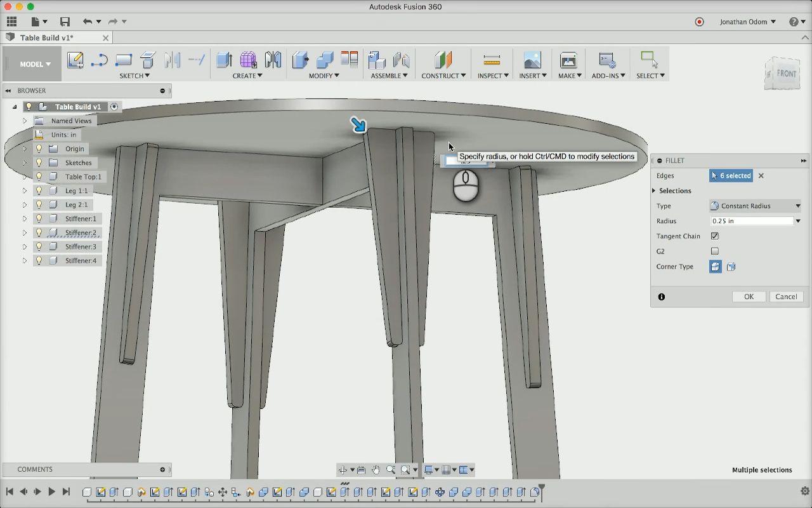
Task: Click the timeline play button
Action: tap(51, 491)
